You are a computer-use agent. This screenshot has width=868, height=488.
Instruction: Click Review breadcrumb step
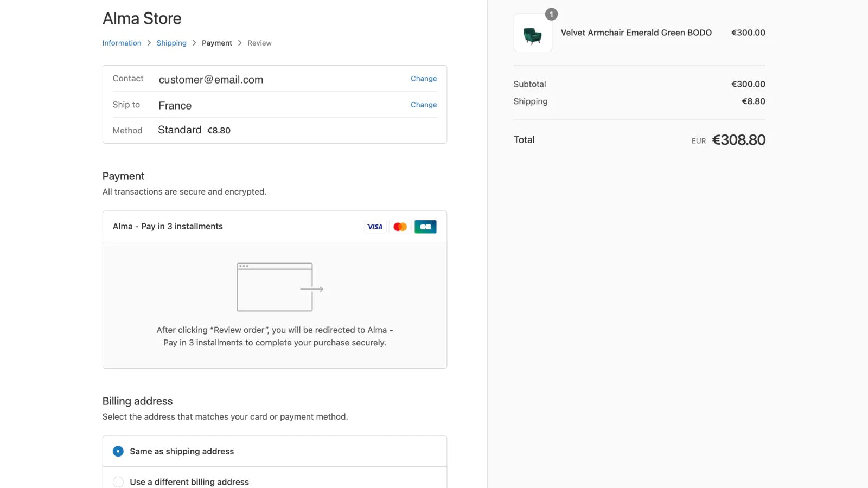tap(259, 43)
